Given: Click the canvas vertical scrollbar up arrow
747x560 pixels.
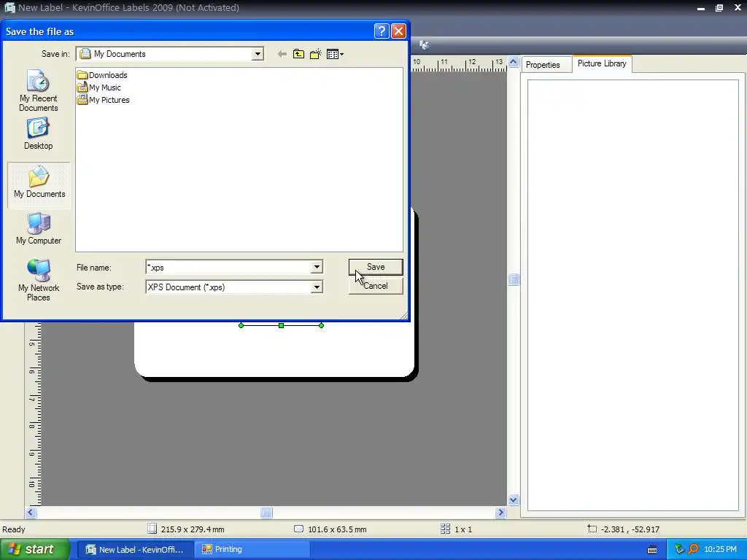Looking at the screenshot, I should [513, 62].
